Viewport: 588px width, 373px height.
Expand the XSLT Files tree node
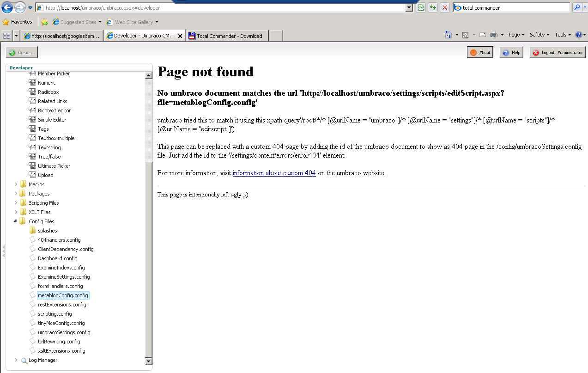coord(16,212)
